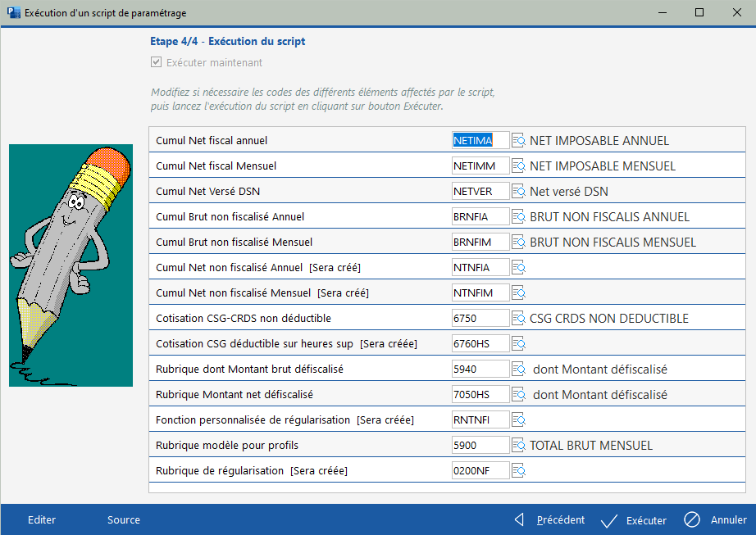This screenshot has height=535, width=756.
Task: Open lookup icon for Cumul Net non fiscalisé Mensuel
Action: click(x=518, y=293)
